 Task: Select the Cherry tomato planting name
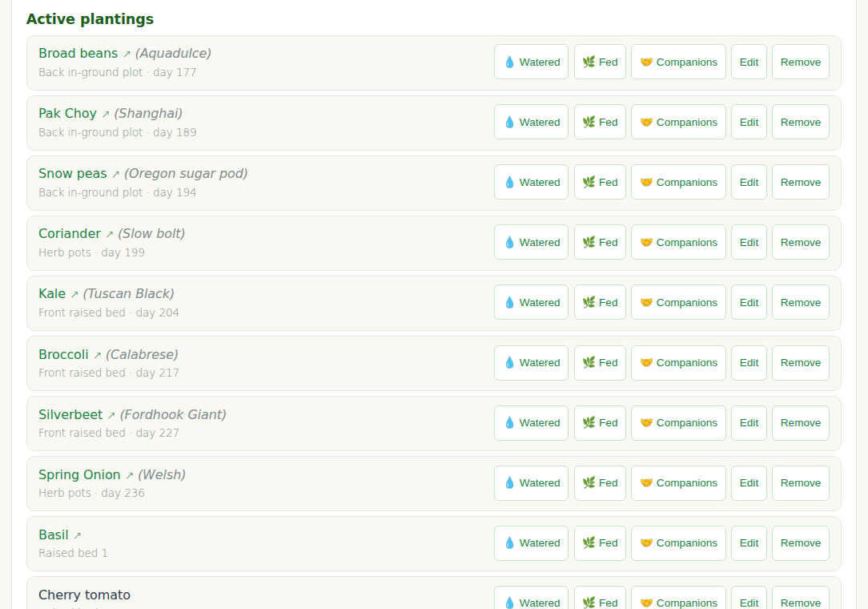(x=84, y=595)
